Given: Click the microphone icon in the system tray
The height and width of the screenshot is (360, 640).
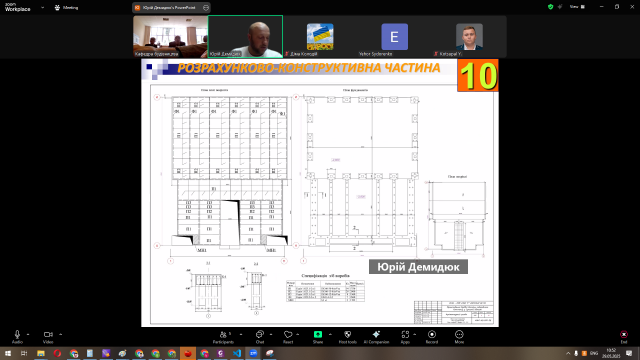Looking at the screenshot, I should coord(576,353).
